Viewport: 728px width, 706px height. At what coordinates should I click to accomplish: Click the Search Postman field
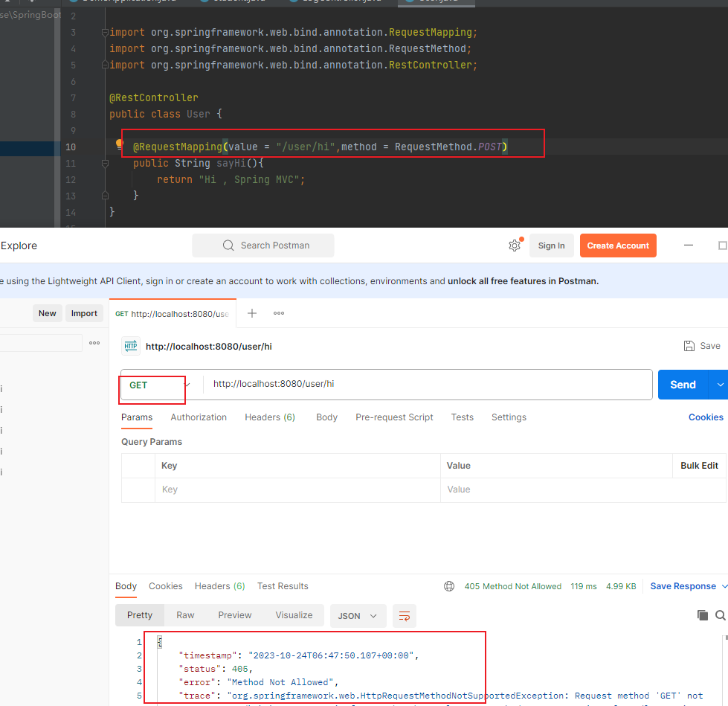point(263,246)
